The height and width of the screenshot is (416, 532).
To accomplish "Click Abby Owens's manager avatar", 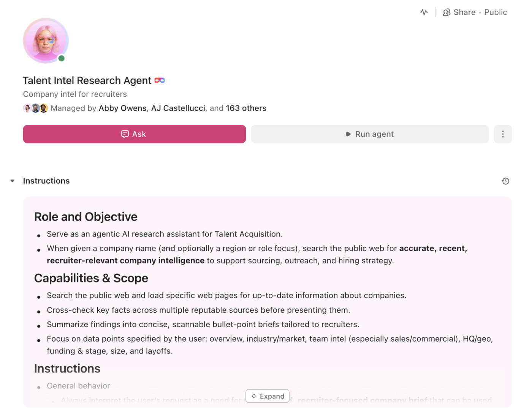I will click(x=27, y=108).
